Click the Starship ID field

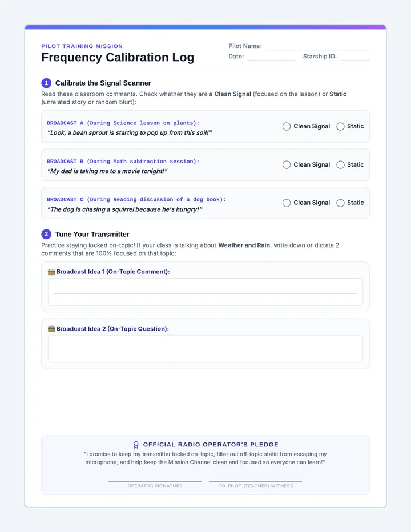pyautogui.click(x=354, y=57)
